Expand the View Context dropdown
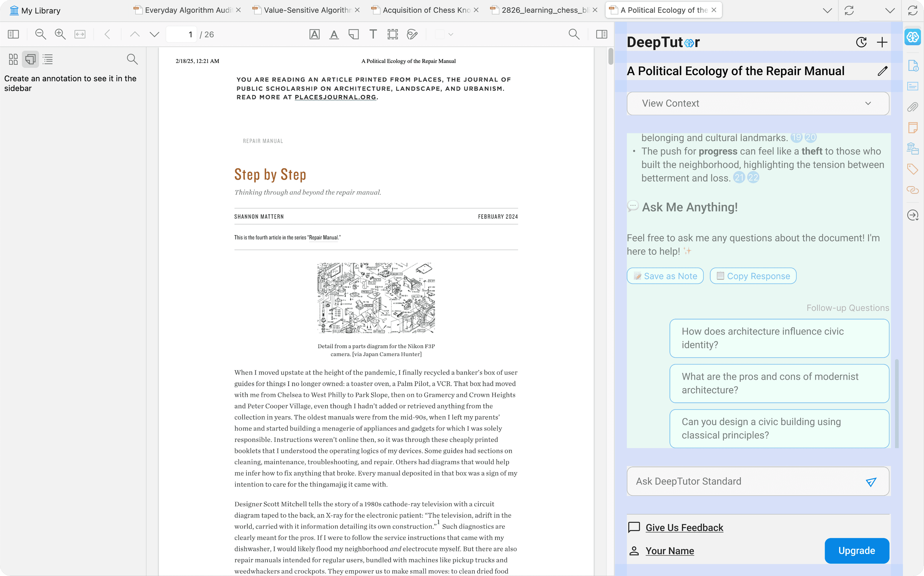This screenshot has width=924, height=576. 758,103
